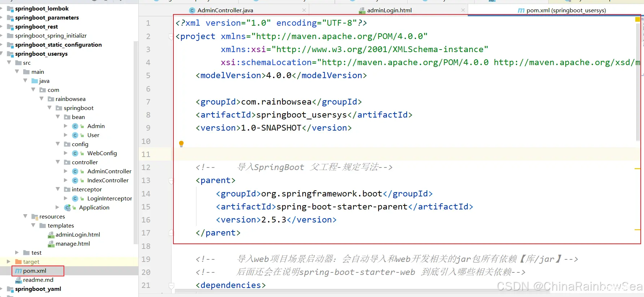Place cursor on empty line 11
Image resolution: width=644 pixels, height=297 pixels.
(405, 154)
